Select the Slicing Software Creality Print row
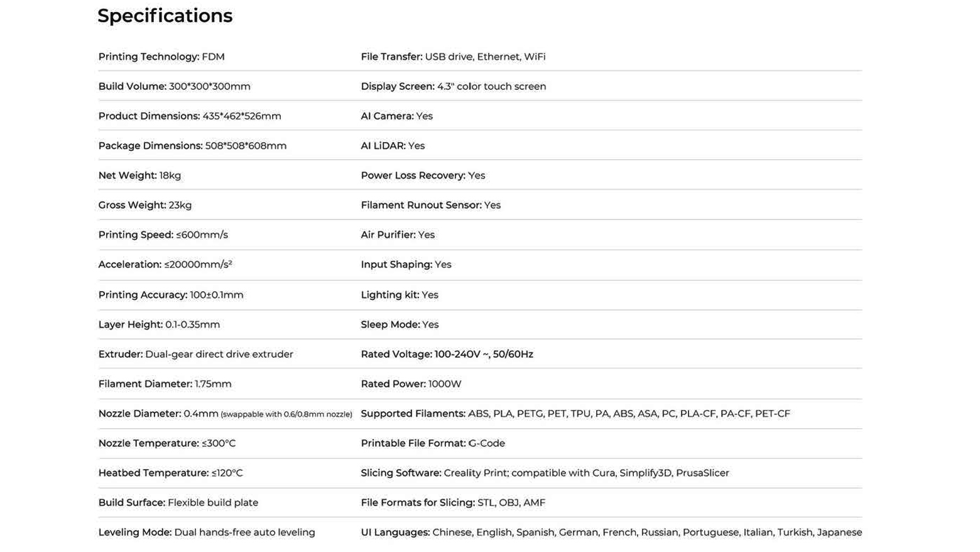 point(545,473)
